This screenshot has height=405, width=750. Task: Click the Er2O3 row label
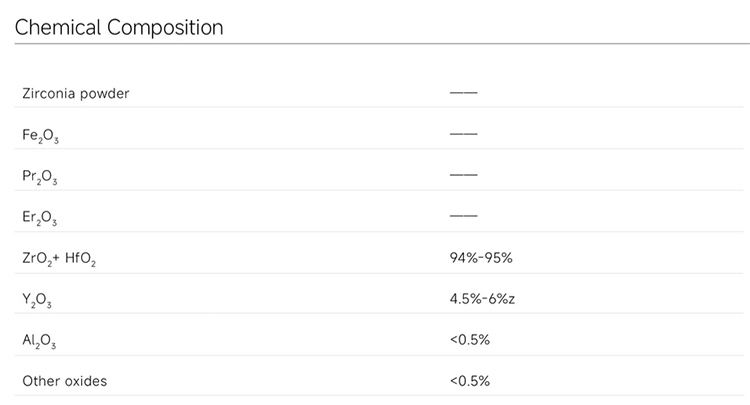40,217
